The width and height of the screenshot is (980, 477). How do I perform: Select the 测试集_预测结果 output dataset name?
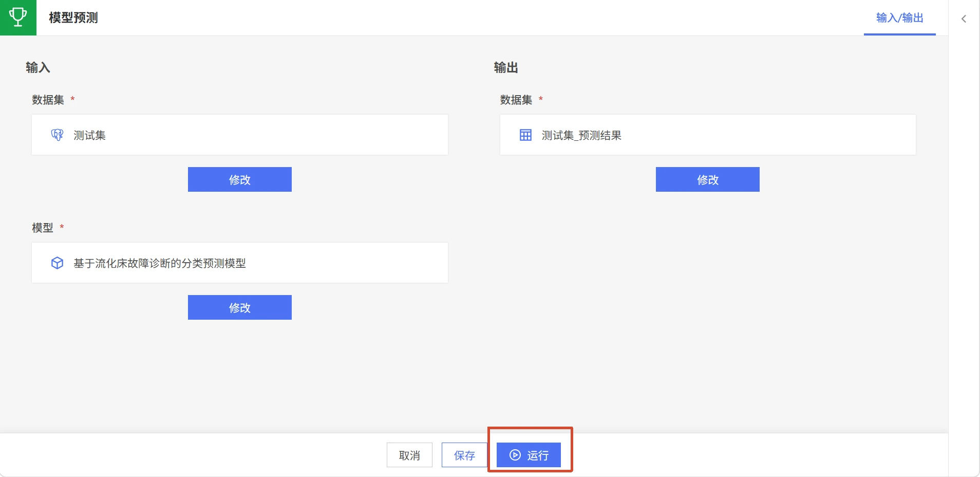pos(581,135)
